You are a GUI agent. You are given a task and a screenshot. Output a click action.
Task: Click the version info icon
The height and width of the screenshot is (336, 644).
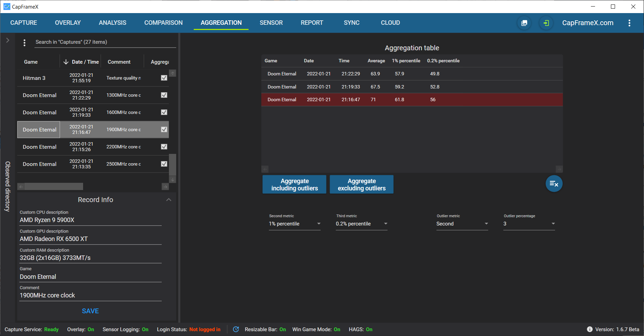[590, 329]
